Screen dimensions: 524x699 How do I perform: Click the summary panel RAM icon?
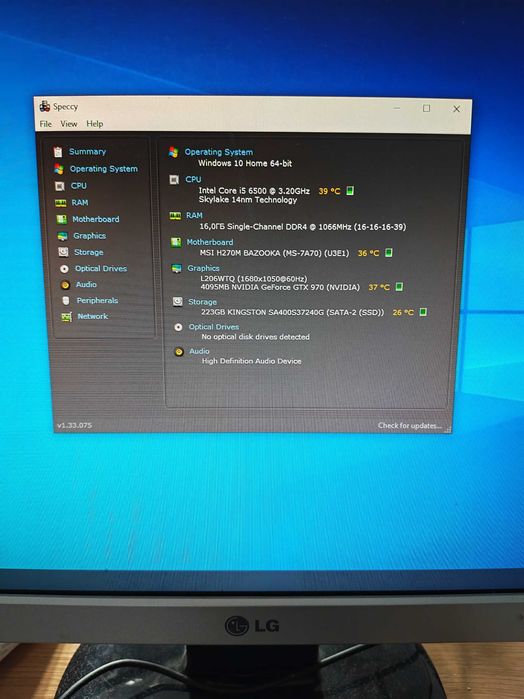[175, 216]
